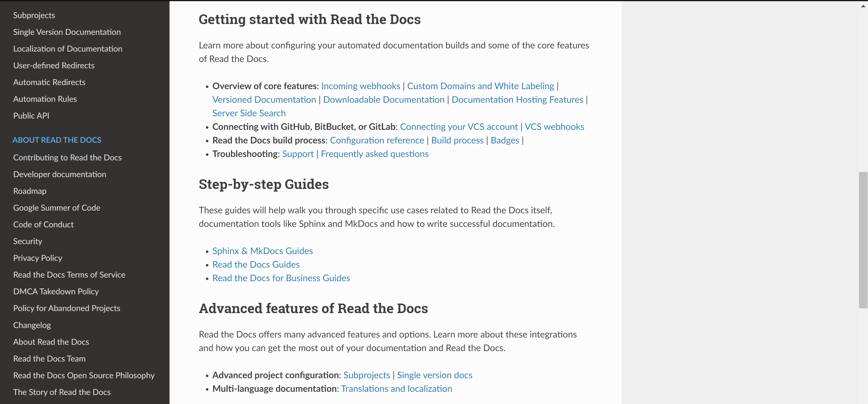Open the Server Side Search link
868x404 pixels.
point(249,113)
